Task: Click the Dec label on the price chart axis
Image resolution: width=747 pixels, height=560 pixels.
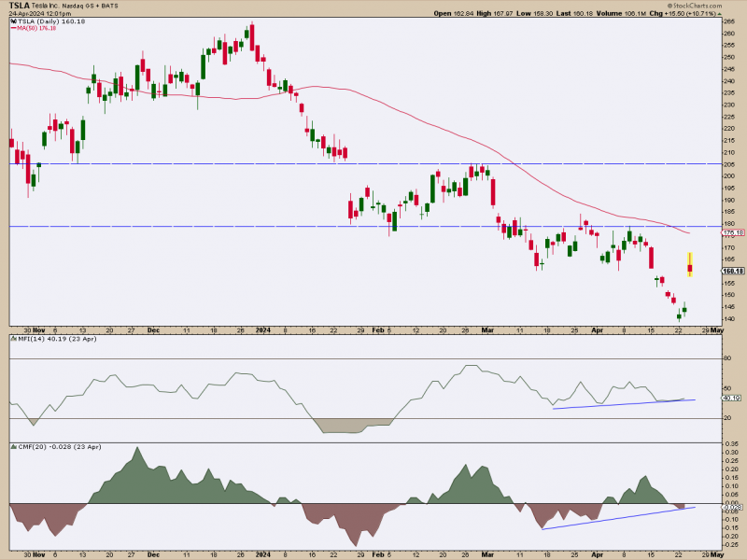Action: (x=153, y=330)
